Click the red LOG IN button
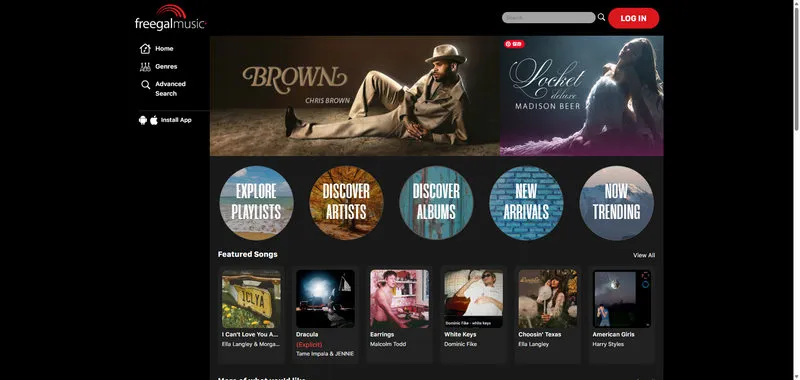This screenshot has width=800, height=380. 633,18
